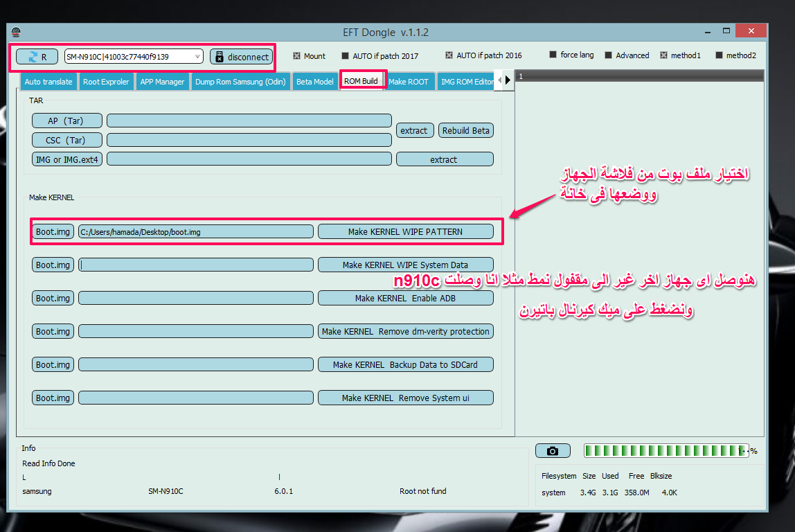
Task: Click the IMG file path field
Action: tap(249, 159)
